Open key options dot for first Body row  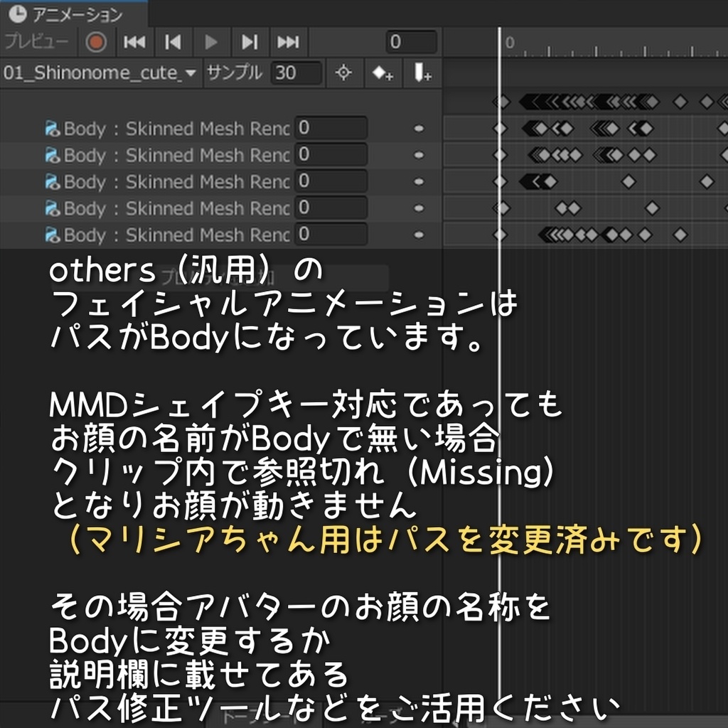(419, 129)
